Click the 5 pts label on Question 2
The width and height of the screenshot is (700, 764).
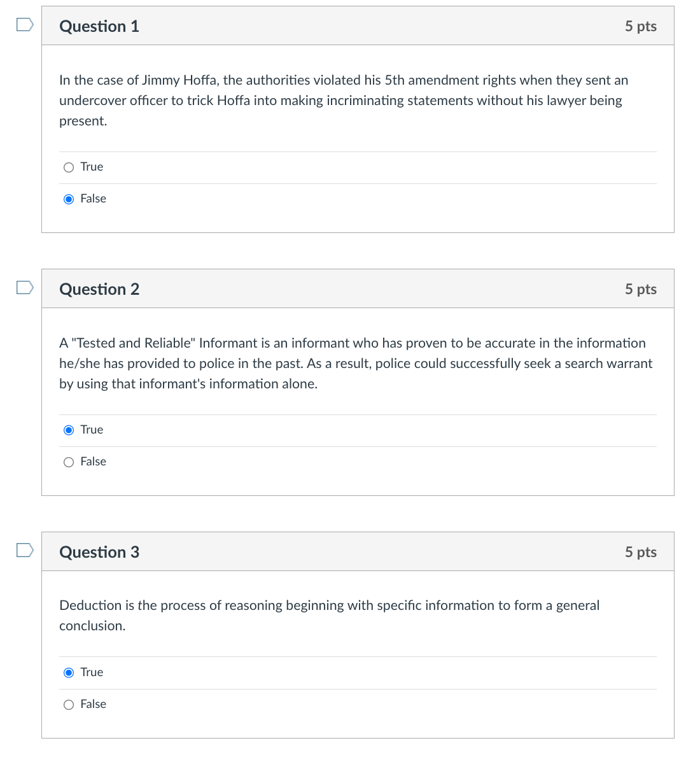point(641,289)
